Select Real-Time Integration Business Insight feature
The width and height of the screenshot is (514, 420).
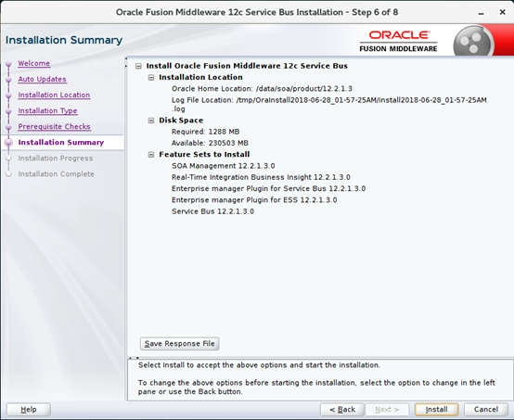click(261, 177)
